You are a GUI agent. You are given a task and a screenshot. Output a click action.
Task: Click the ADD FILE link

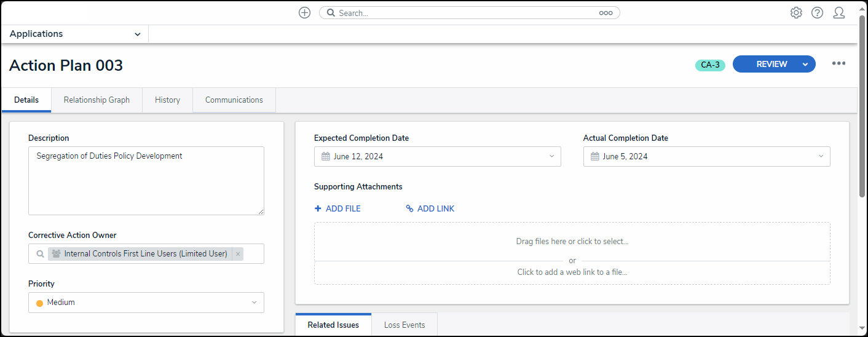click(x=337, y=209)
